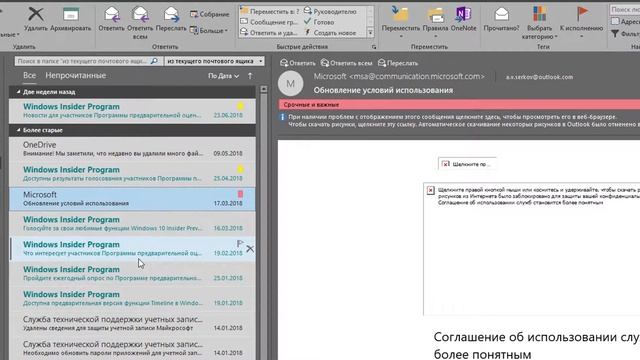The width and height of the screenshot is (640, 360).
Task: Reverse sort order with the arrow
Action: pyautogui.click(x=250, y=76)
